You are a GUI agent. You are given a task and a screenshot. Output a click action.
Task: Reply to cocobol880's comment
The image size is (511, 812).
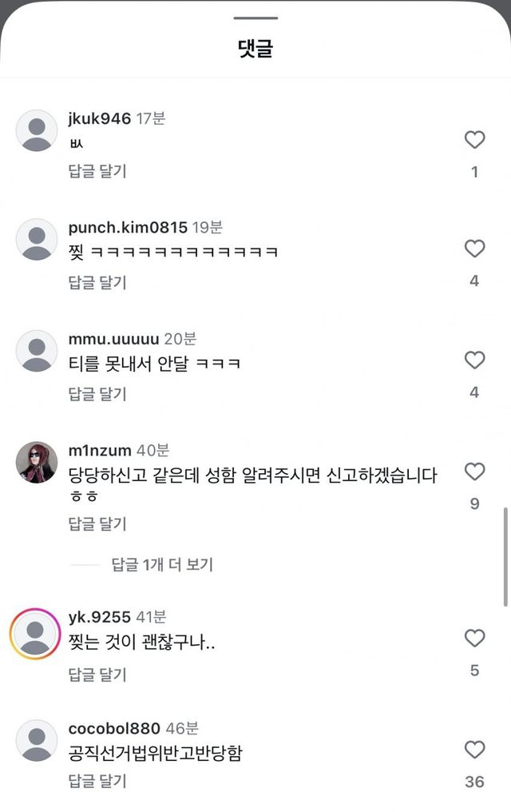97,781
